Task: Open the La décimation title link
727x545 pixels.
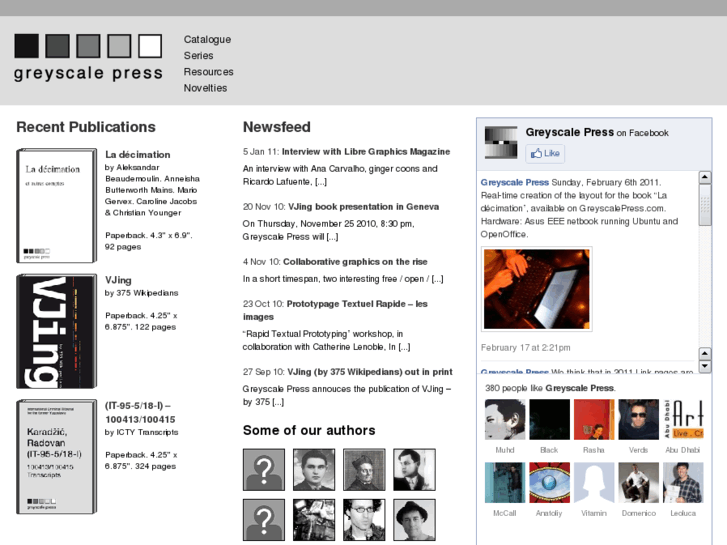Action: (x=138, y=154)
